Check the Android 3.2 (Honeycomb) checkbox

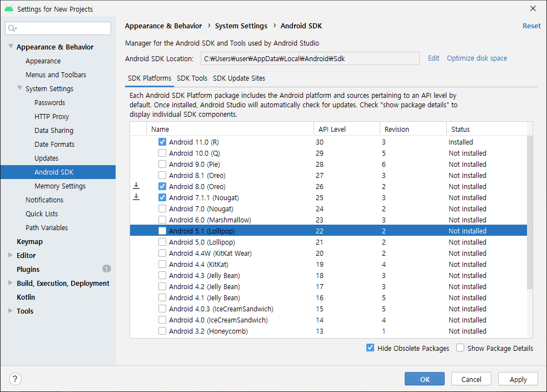(162, 331)
